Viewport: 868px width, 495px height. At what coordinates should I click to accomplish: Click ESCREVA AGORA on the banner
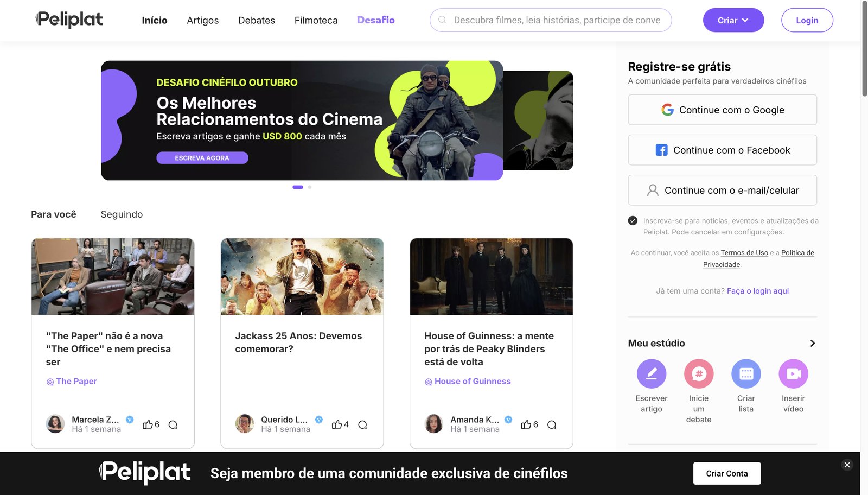click(202, 158)
